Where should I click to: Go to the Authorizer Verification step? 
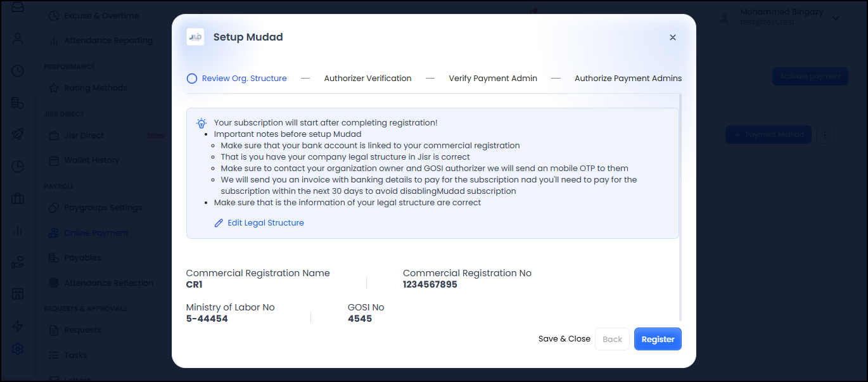pyautogui.click(x=367, y=79)
